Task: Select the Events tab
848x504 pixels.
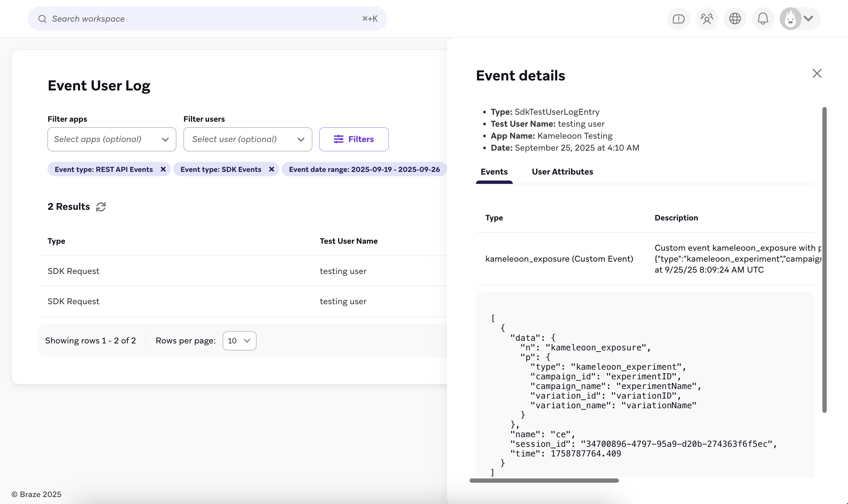Action: pos(494,172)
